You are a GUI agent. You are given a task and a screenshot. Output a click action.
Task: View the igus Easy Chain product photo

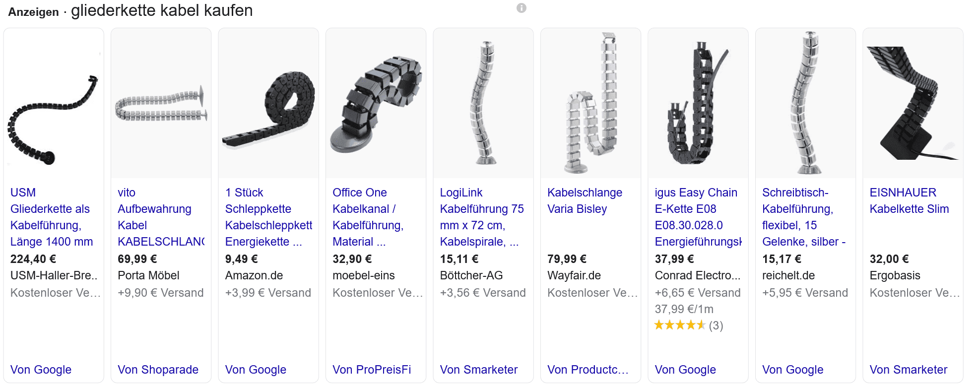coord(698,103)
